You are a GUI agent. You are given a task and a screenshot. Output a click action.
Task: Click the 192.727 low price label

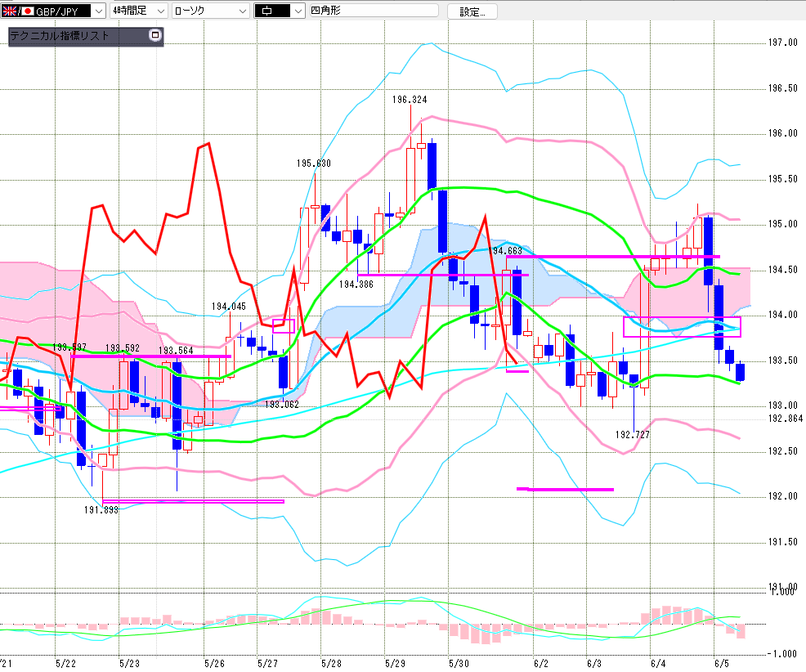pyautogui.click(x=632, y=435)
